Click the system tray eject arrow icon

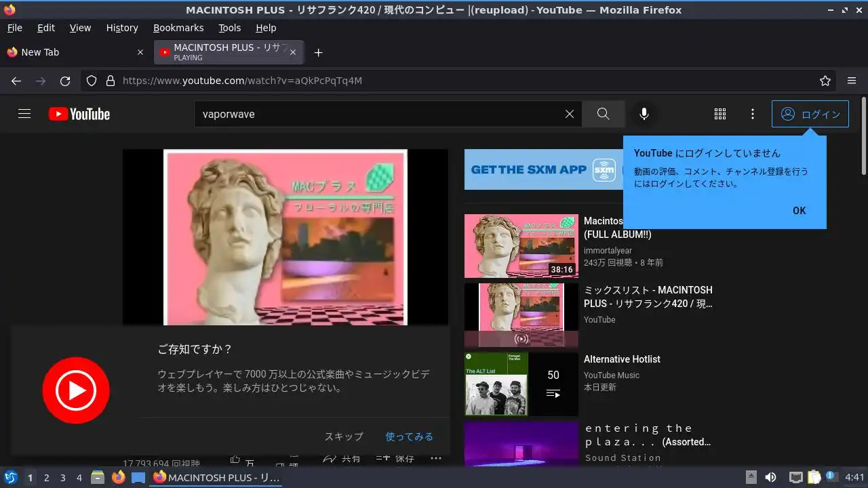click(x=751, y=478)
